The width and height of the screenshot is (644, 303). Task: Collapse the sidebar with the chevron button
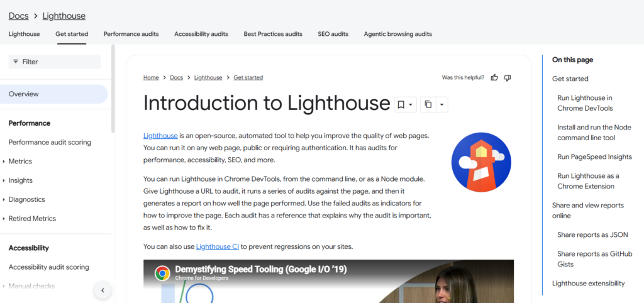click(x=103, y=290)
